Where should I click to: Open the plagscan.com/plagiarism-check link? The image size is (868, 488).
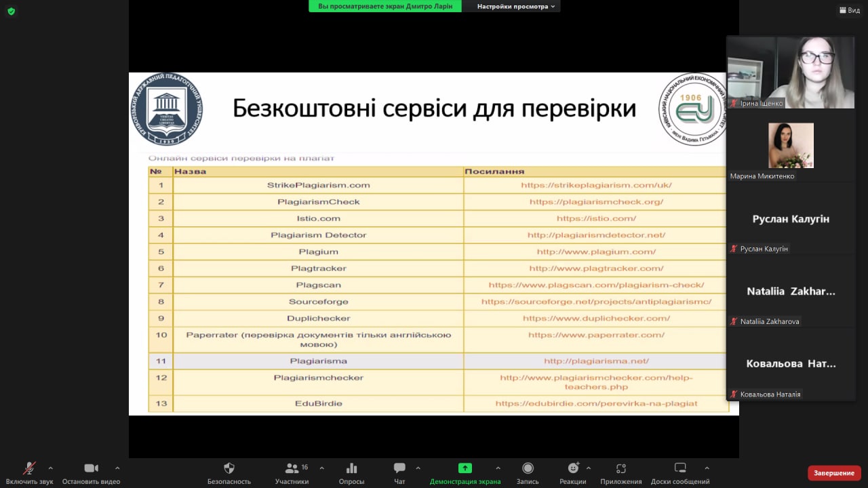(596, 285)
